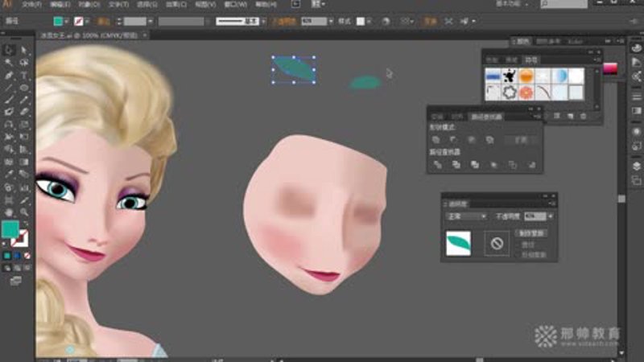This screenshot has height=362, width=644.
Task: Select the Hand tool
Action: [x=9, y=212]
